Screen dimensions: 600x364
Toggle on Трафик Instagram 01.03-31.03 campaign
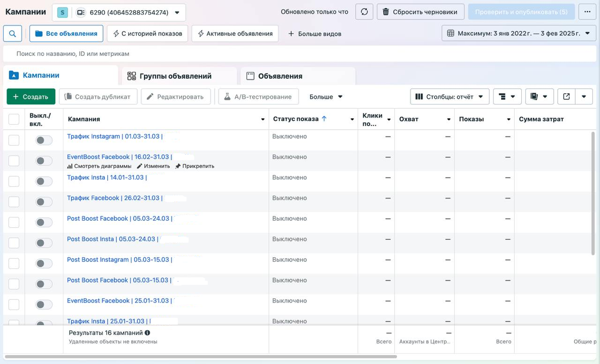(x=44, y=140)
